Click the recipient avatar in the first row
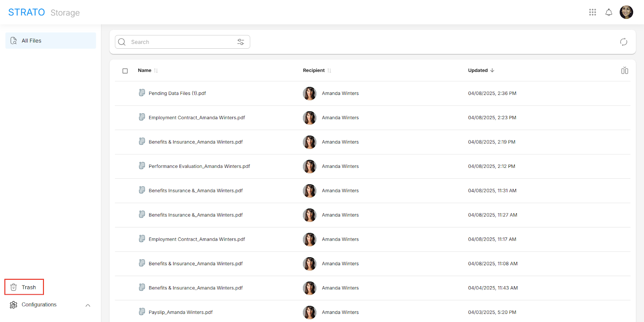644x322 pixels. point(310,93)
